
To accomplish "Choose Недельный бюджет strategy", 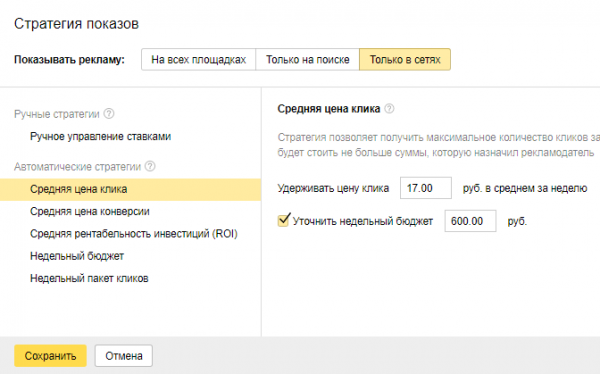I will [x=77, y=256].
